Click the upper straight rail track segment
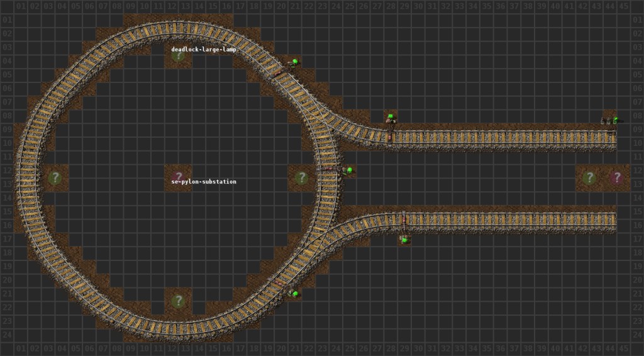Screen dimensions: 644x356 (x=503, y=137)
